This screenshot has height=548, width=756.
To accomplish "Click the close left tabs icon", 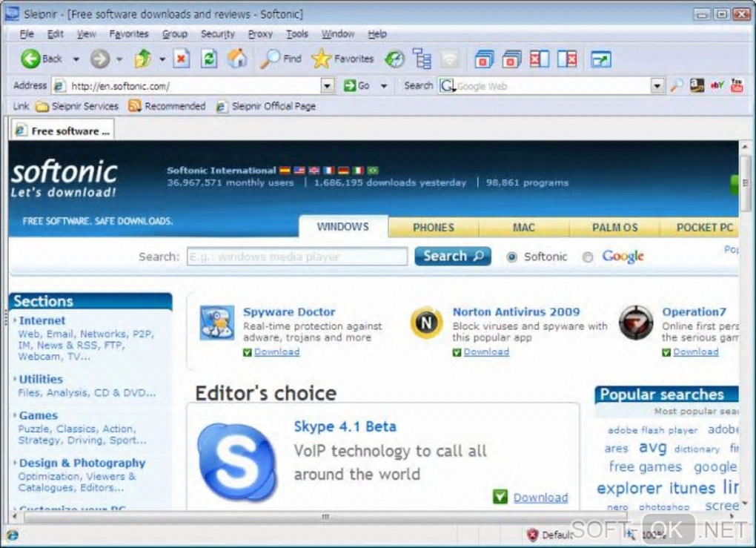I will [x=539, y=59].
